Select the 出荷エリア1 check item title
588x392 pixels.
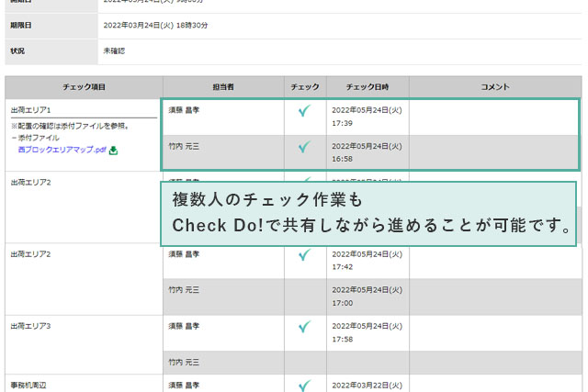click(30, 110)
